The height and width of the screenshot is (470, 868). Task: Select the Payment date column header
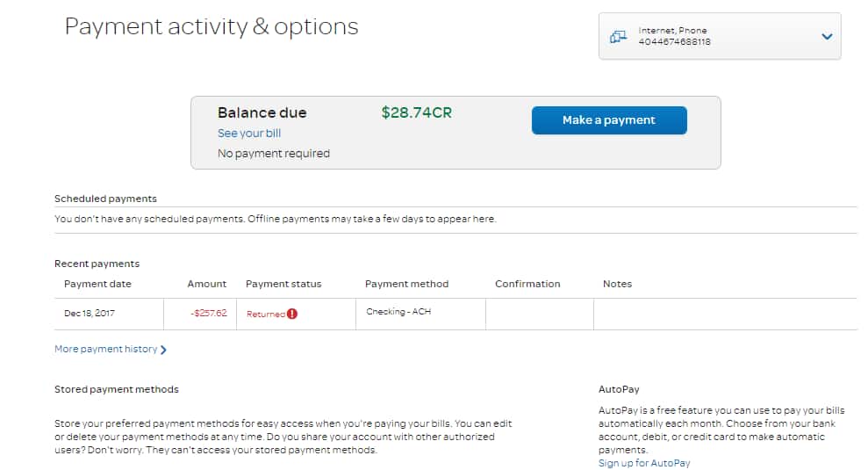(97, 284)
